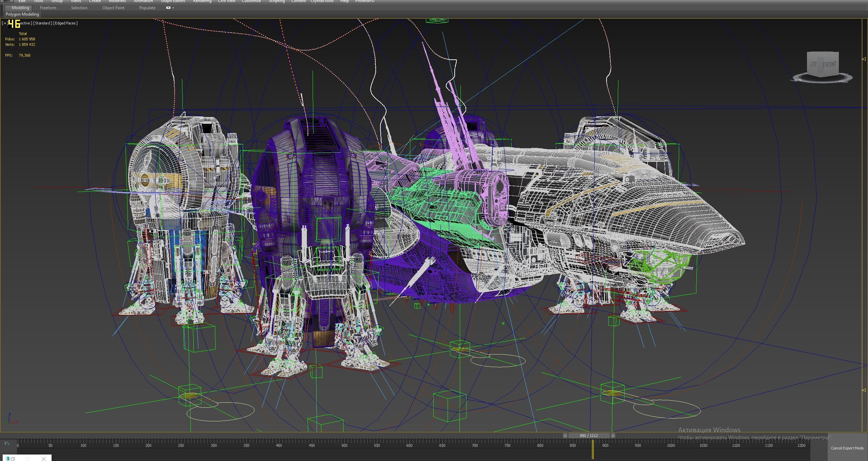Click the 880 / 1212 time slider

click(x=589, y=436)
